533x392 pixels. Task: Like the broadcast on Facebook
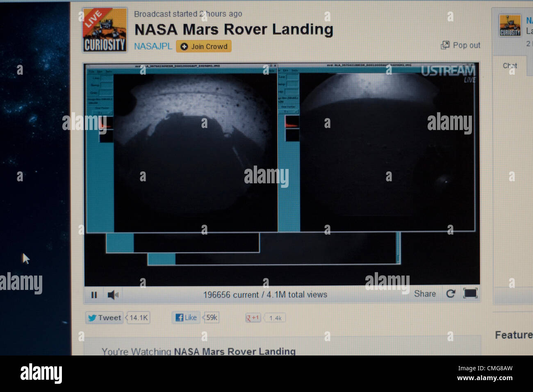point(186,317)
